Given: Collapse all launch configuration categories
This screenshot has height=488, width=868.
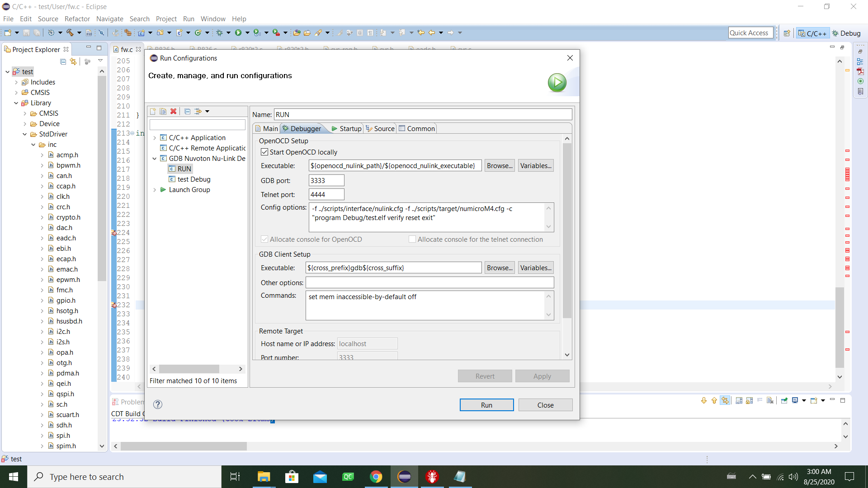Looking at the screenshot, I should (187, 111).
